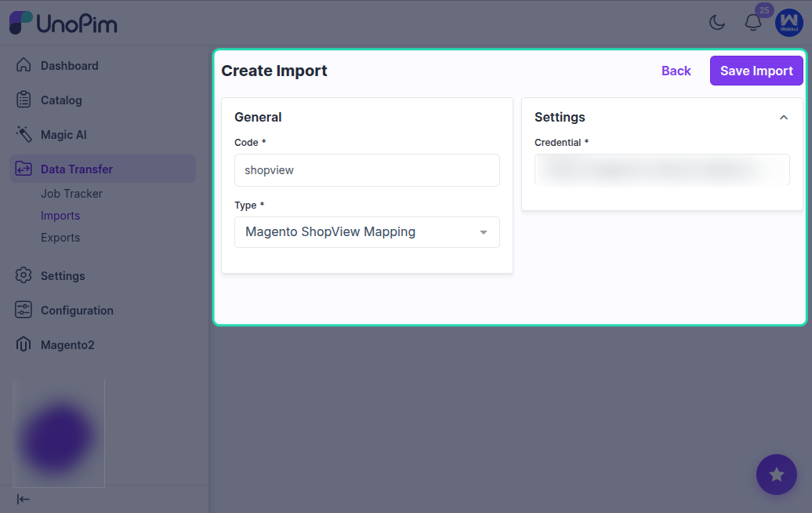Click the General section title
Viewport: 812px width, 513px height.
pyautogui.click(x=258, y=117)
